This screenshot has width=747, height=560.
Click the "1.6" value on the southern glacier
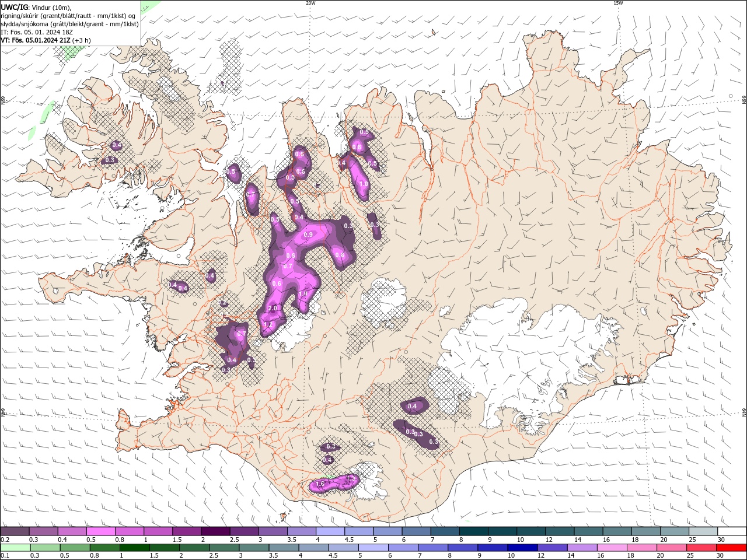(x=319, y=484)
